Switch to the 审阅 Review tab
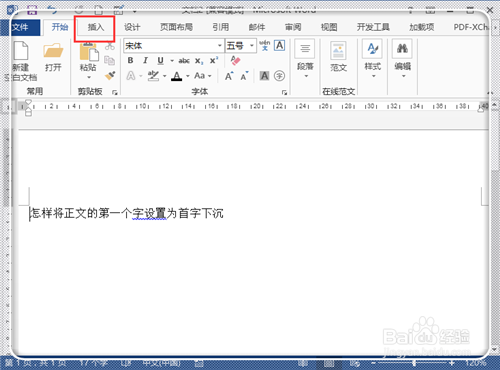 point(293,27)
